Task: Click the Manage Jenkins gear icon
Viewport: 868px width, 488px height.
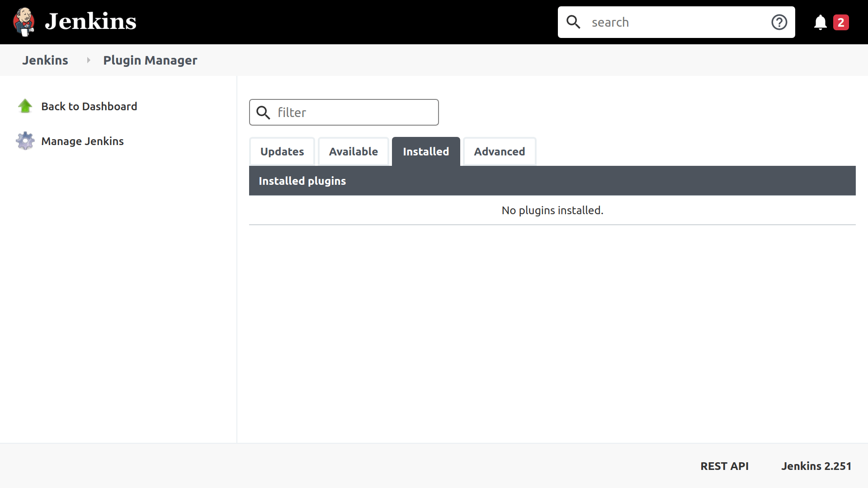Action: [x=25, y=141]
